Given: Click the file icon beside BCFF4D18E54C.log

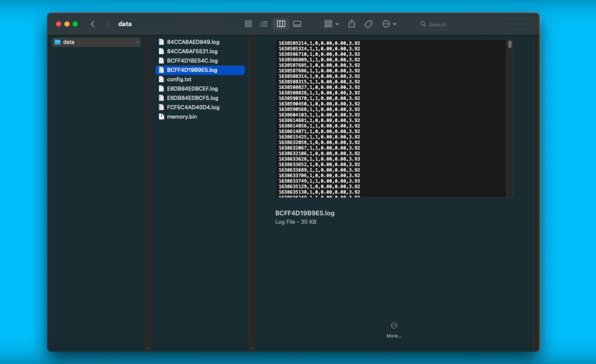Looking at the screenshot, I should coord(161,61).
